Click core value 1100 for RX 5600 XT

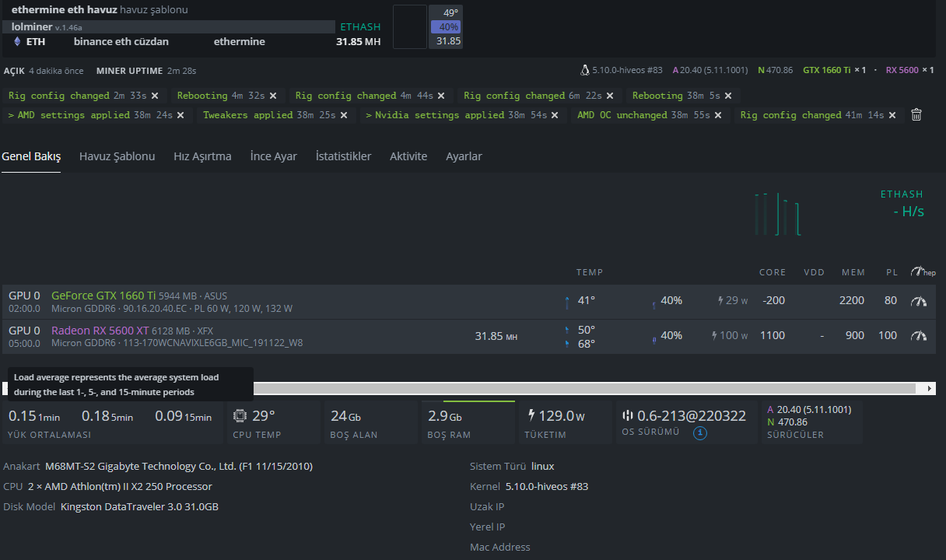tap(773, 335)
